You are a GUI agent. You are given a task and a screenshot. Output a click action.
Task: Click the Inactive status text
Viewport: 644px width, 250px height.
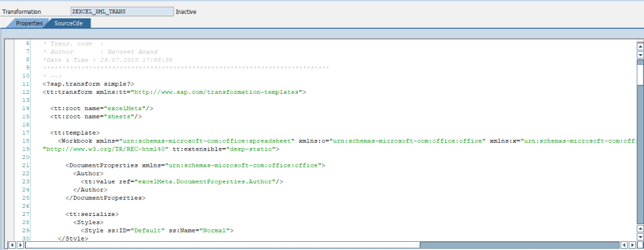(x=186, y=11)
